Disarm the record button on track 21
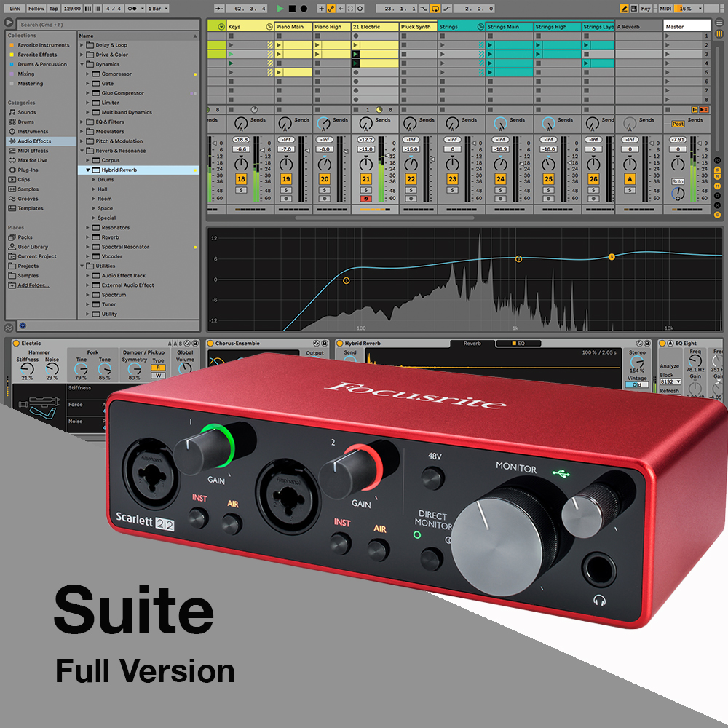This screenshot has width=728, height=728. [x=366, y=199]
